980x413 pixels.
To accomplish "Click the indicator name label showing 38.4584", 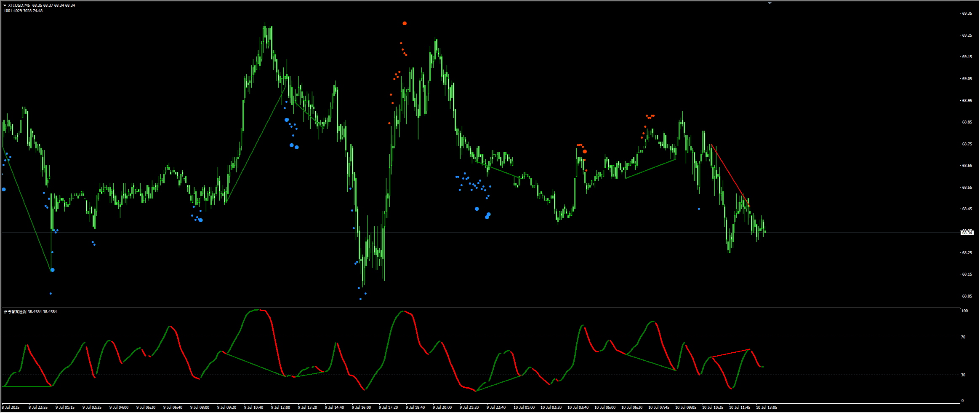I will [30, 312].
